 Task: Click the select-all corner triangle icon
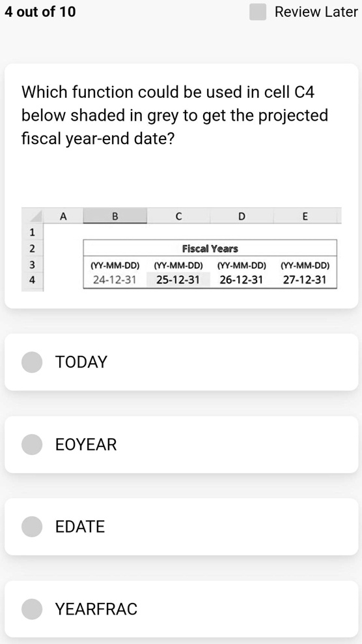pos(32,216)
